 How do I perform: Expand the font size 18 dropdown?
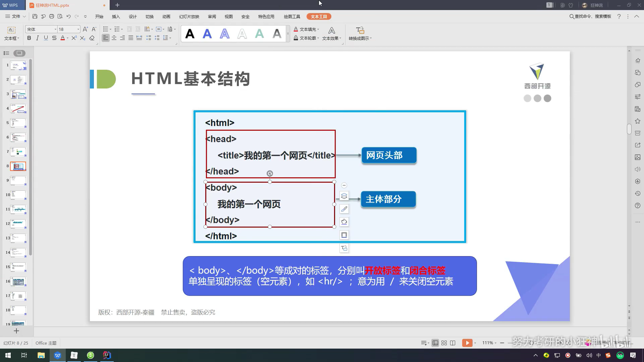tap(78, 29)
